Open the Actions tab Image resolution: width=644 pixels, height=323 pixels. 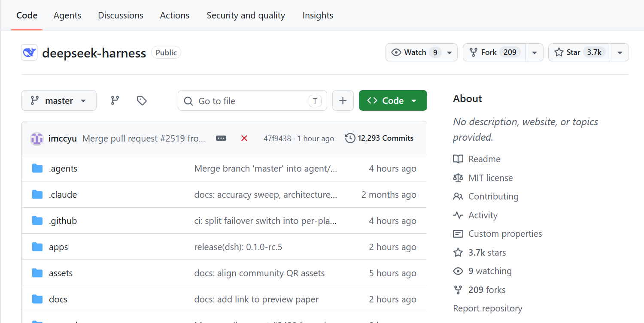pos(175,15)
